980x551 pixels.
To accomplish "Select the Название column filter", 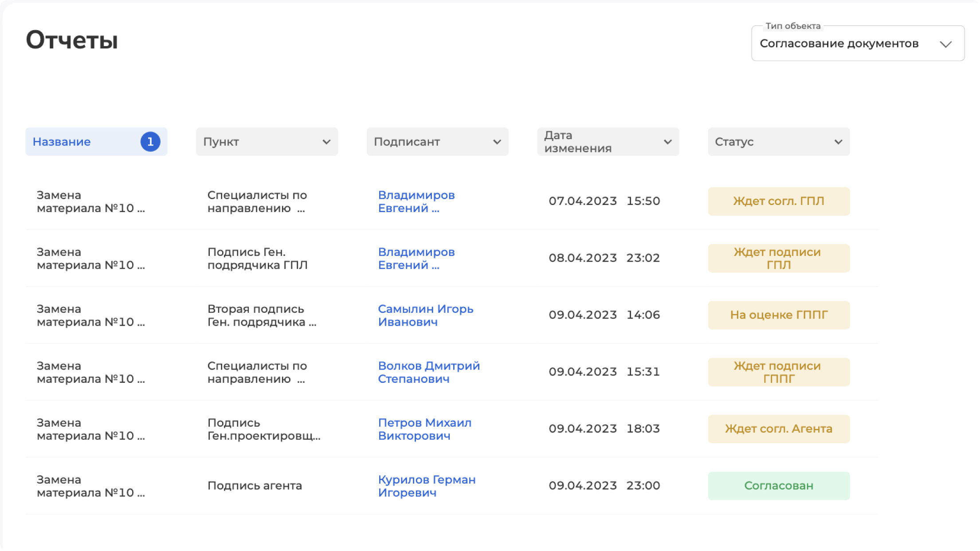I will click(62, 142).
